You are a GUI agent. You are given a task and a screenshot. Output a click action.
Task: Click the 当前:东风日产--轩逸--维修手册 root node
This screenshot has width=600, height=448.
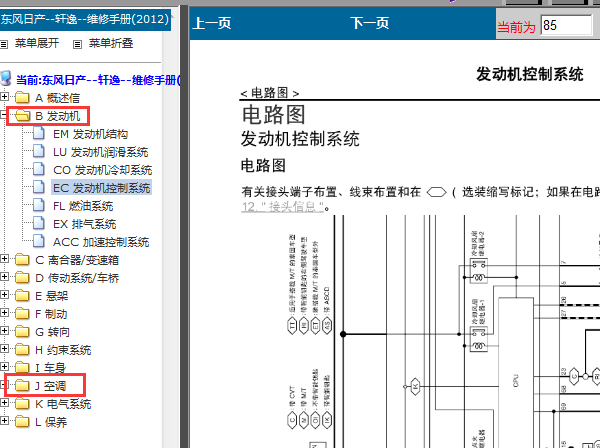tap(98, 80)
